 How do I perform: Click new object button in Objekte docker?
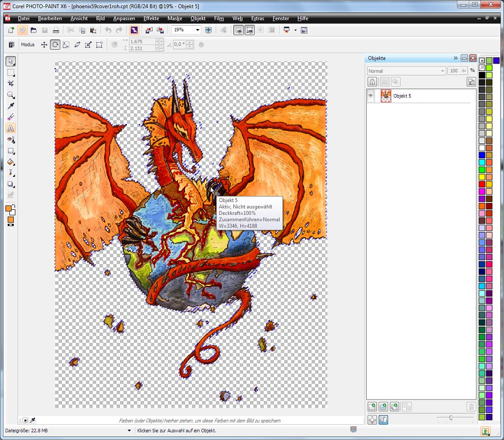point(372,406)
